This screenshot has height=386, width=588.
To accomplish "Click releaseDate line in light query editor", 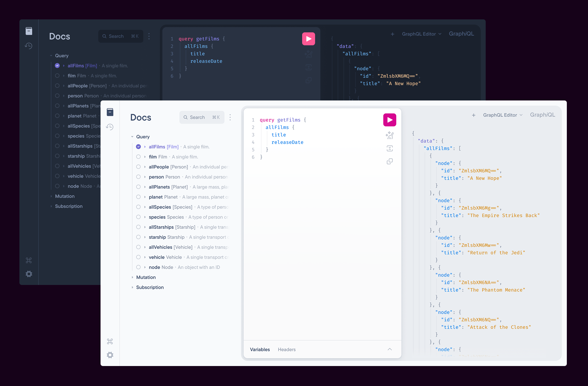I will point(287,142).
